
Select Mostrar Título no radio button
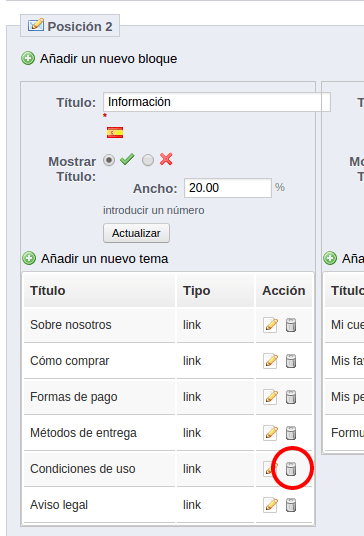148,160
